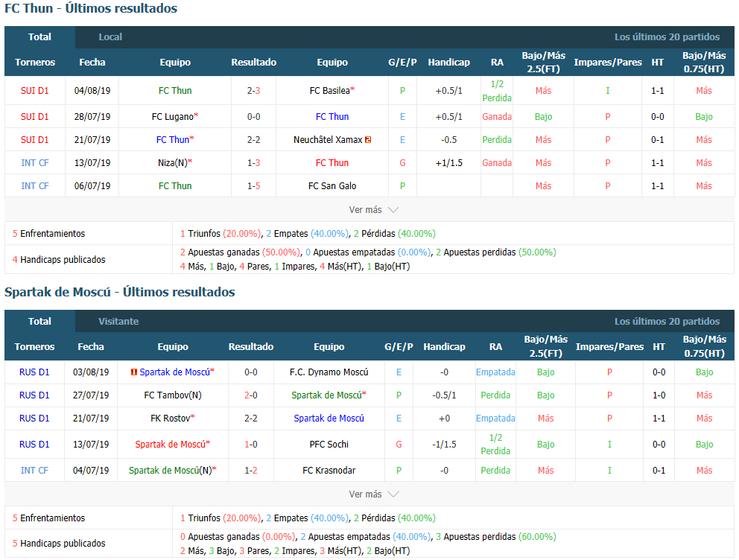Open the Neuchâtel Xamax team link
Viewport: 739px width, 560px height.
point(328,140)
